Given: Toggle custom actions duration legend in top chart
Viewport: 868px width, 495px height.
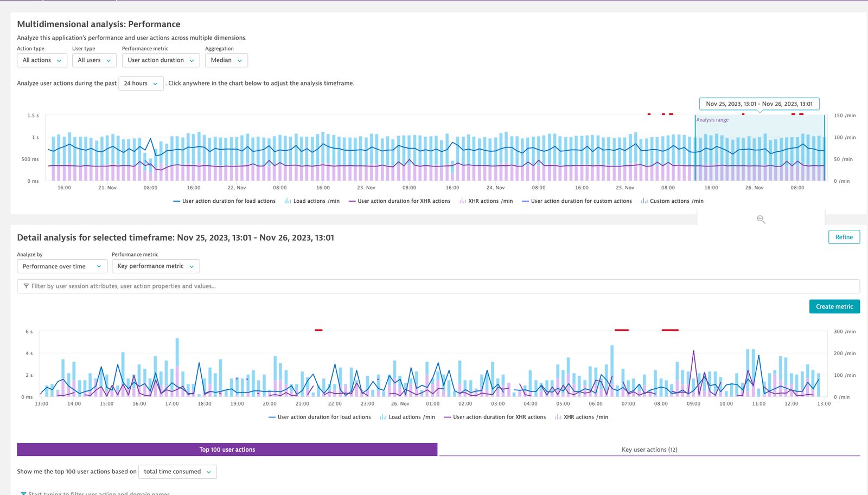Looking at the screenshot, I should (x=577, y=201).
